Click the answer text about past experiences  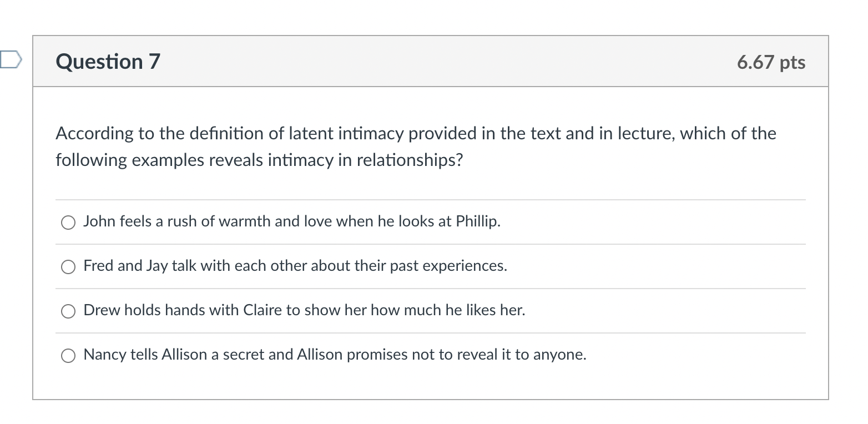tap(295, 266)
